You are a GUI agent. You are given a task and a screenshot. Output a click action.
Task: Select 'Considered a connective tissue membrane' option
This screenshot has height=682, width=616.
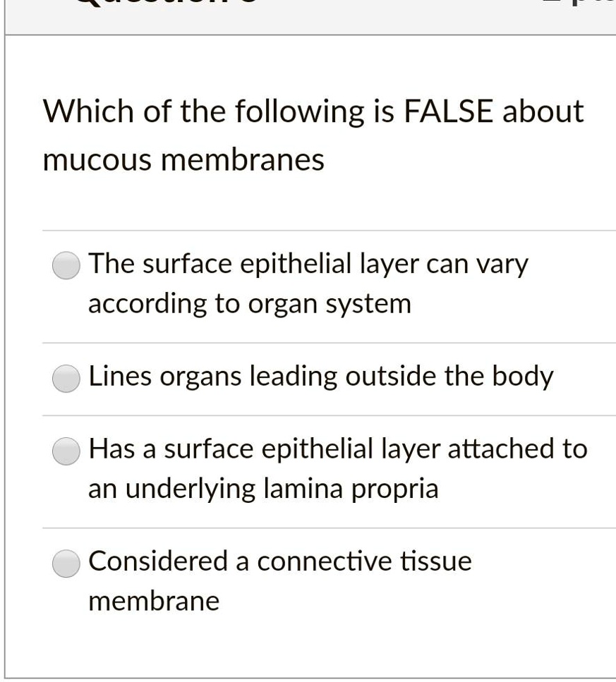pos(65,564)
